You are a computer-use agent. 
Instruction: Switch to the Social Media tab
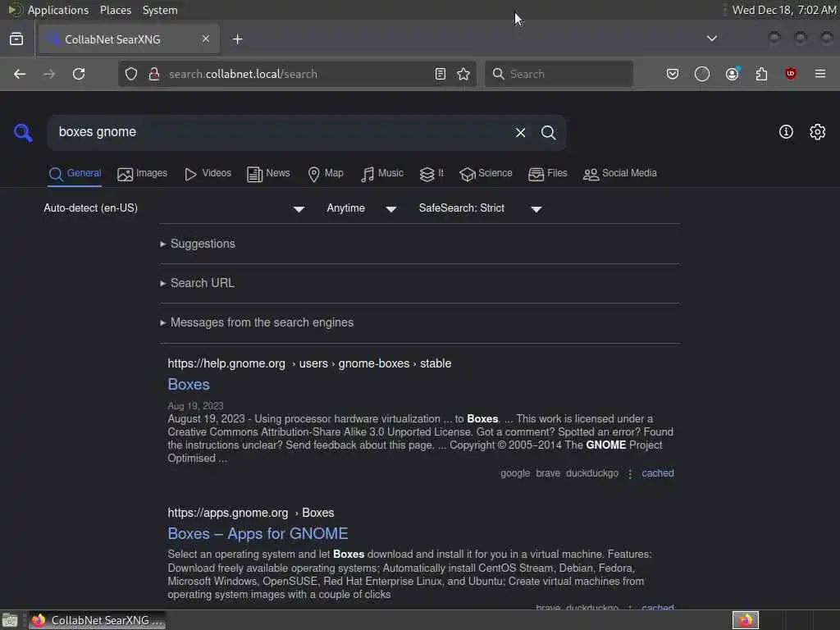point(620,174)
